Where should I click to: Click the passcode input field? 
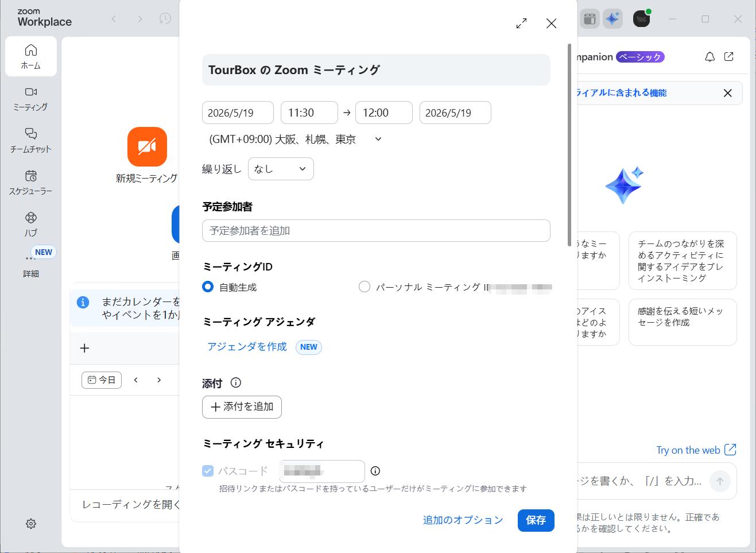(x=322, y=471)
